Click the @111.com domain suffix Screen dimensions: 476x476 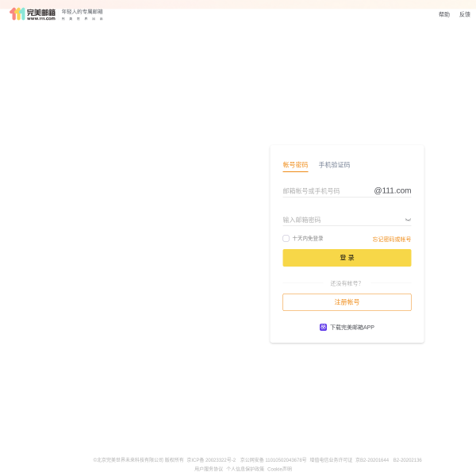tap(393, 190)
